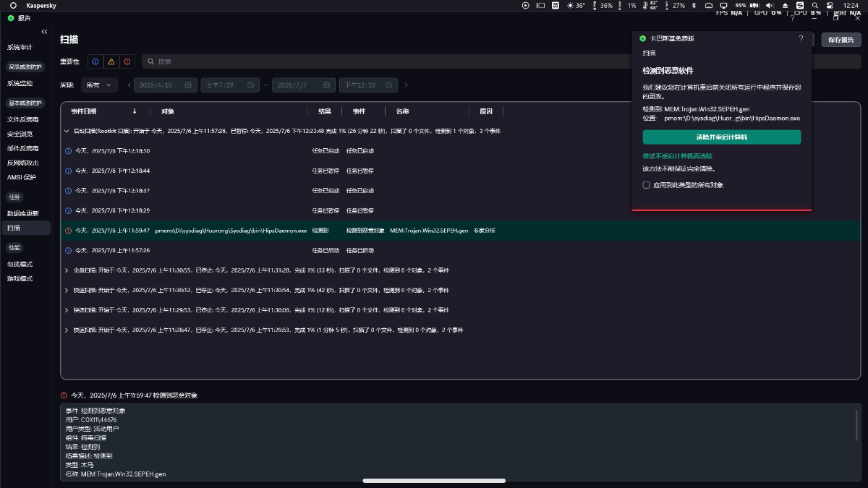
Task: Click info icon of event at 下午12:18:44
Action: point(69,171)
